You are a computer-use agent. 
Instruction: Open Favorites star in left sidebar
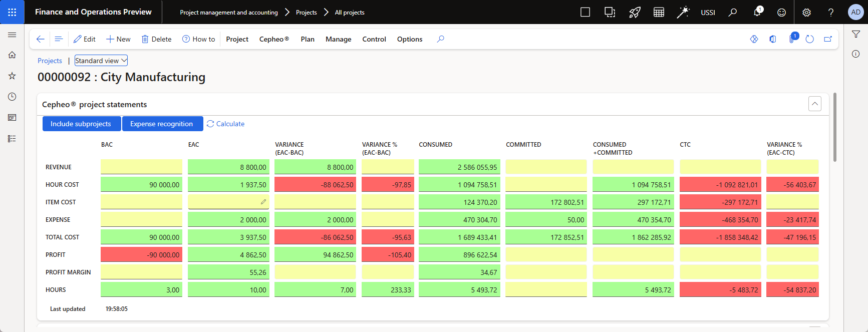pos(12,76)
